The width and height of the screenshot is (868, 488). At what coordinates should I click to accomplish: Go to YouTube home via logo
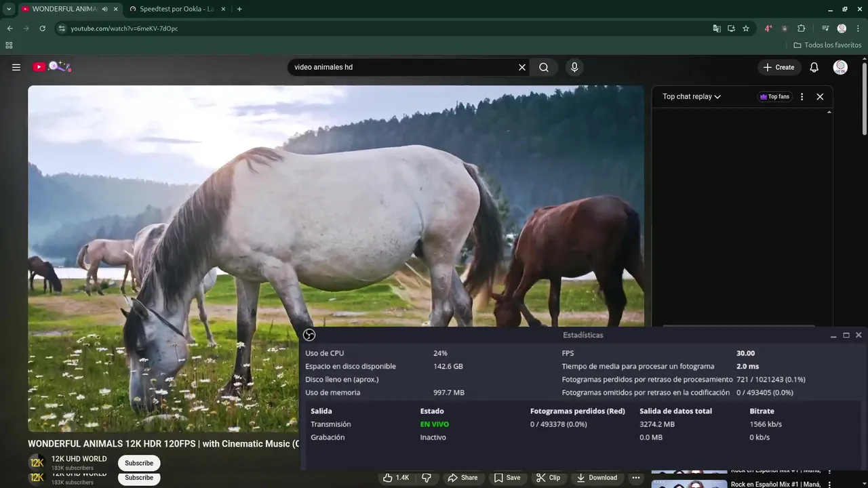(52, 66)
